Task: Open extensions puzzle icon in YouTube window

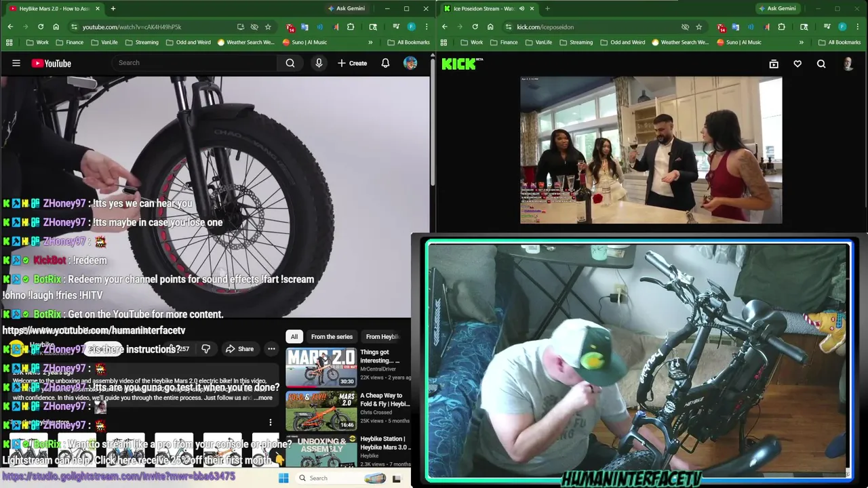Action: [x=351, y=26]
